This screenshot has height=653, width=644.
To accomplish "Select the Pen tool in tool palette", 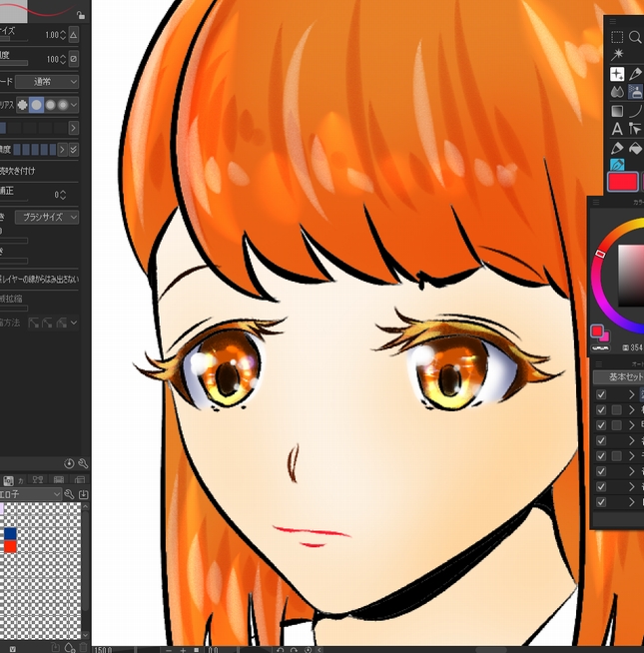I will point(635,74).
